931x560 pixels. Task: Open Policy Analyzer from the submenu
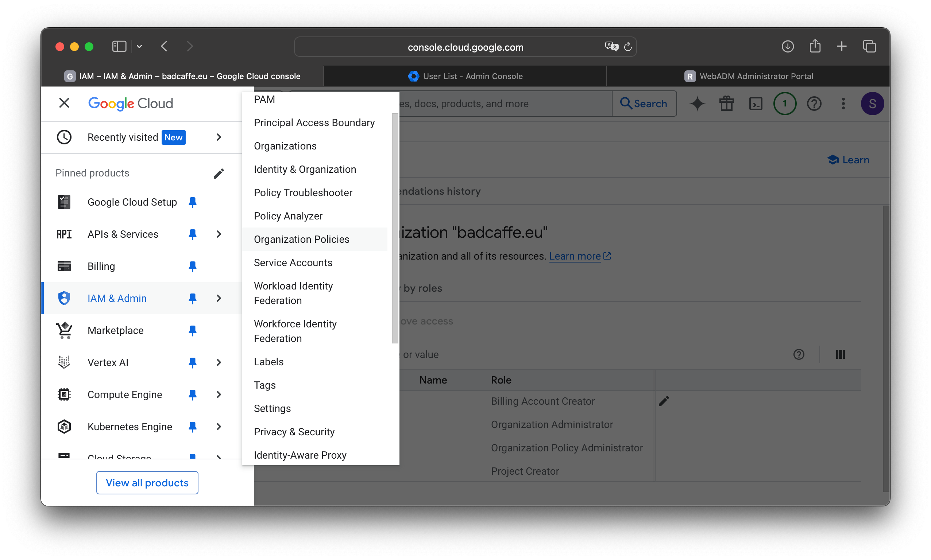click(315, 216)
